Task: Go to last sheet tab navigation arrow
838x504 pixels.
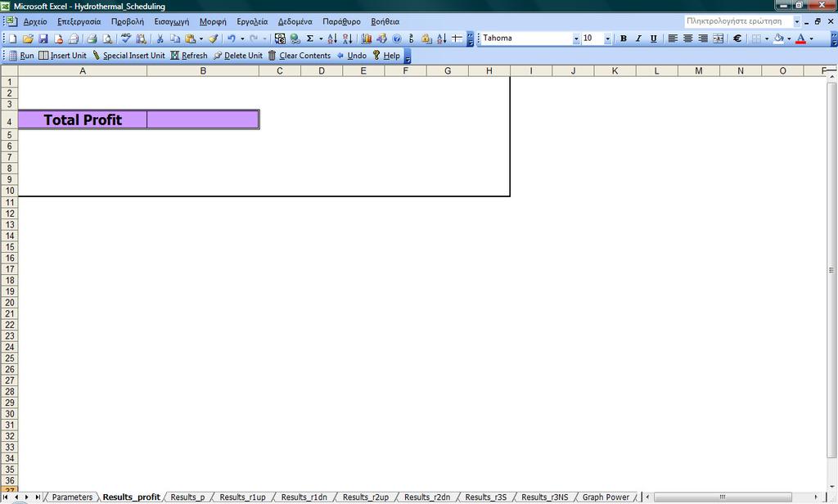Action: point(38,497)
